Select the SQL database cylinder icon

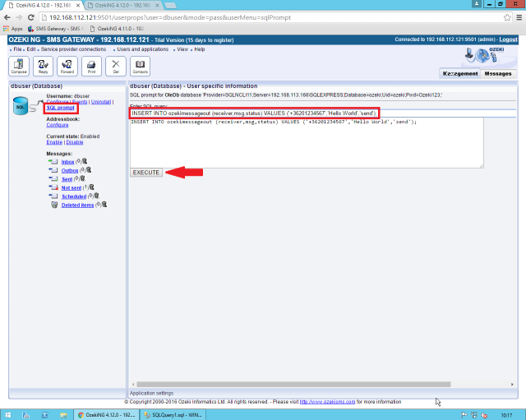[21, 106]
